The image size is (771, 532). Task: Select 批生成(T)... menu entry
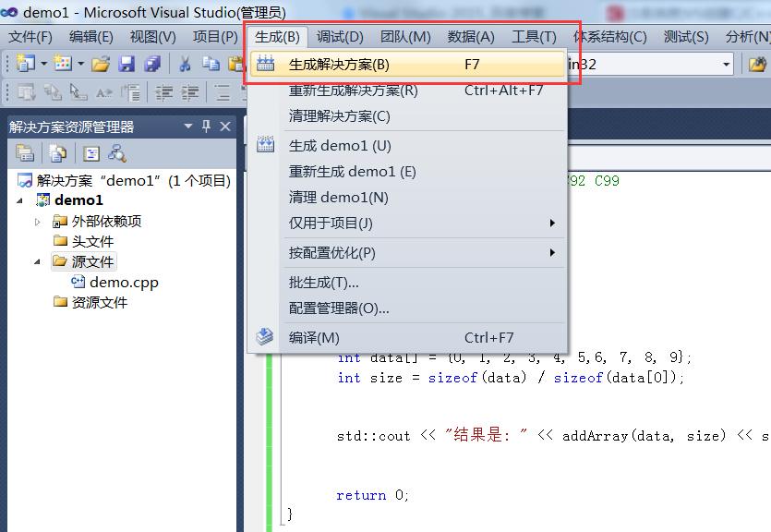click(x=407, y=283)
